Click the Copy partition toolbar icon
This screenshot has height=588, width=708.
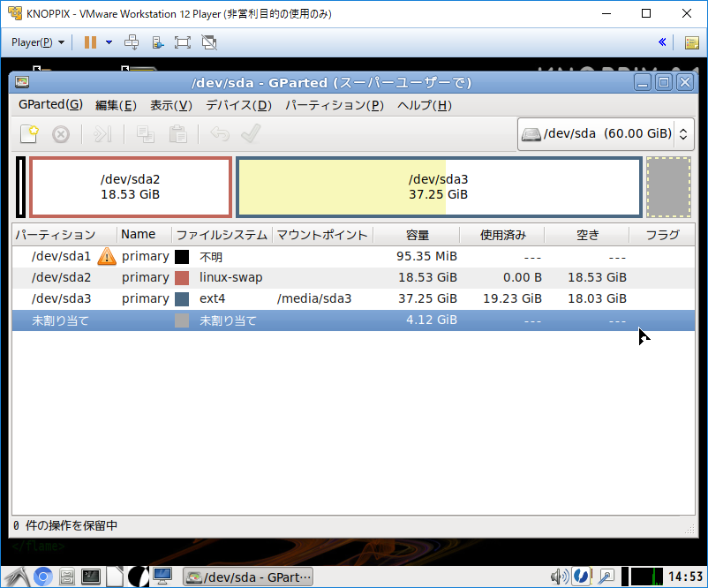click(146, 134)
